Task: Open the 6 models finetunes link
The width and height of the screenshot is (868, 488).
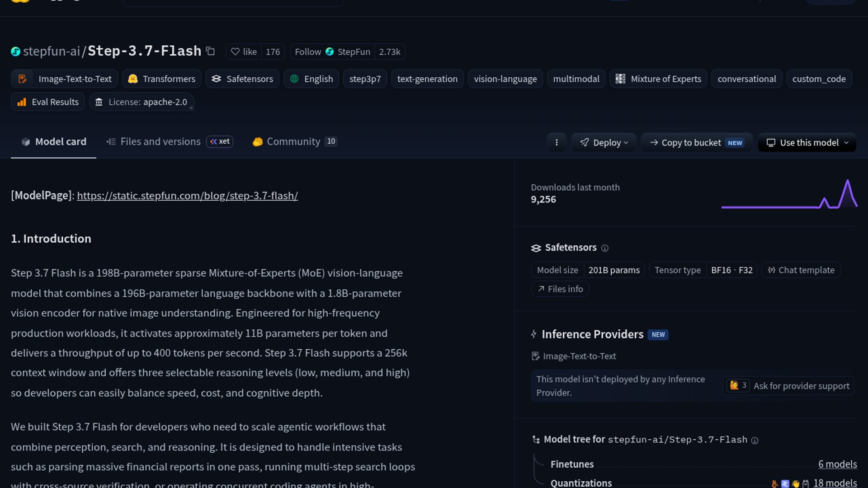Action: [x=837, y=464]
